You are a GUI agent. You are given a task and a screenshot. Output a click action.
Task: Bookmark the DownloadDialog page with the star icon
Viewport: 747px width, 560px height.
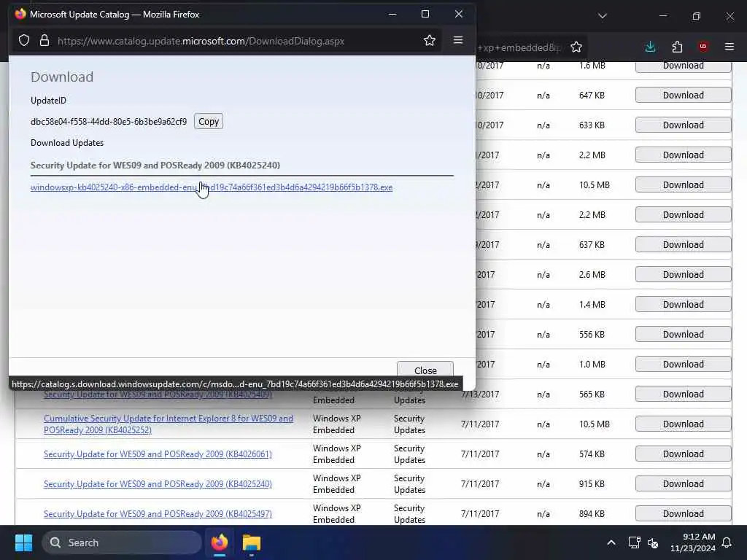tap(429, 41)
